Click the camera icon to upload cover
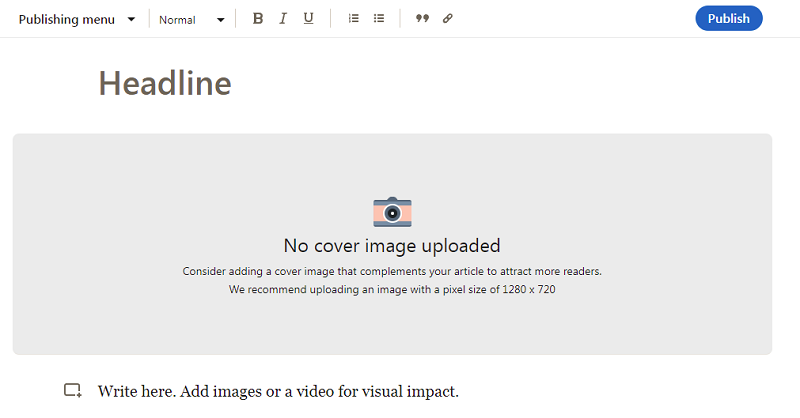Image resolution: width=800 pixels, height=418 pixels. point(392,212)
